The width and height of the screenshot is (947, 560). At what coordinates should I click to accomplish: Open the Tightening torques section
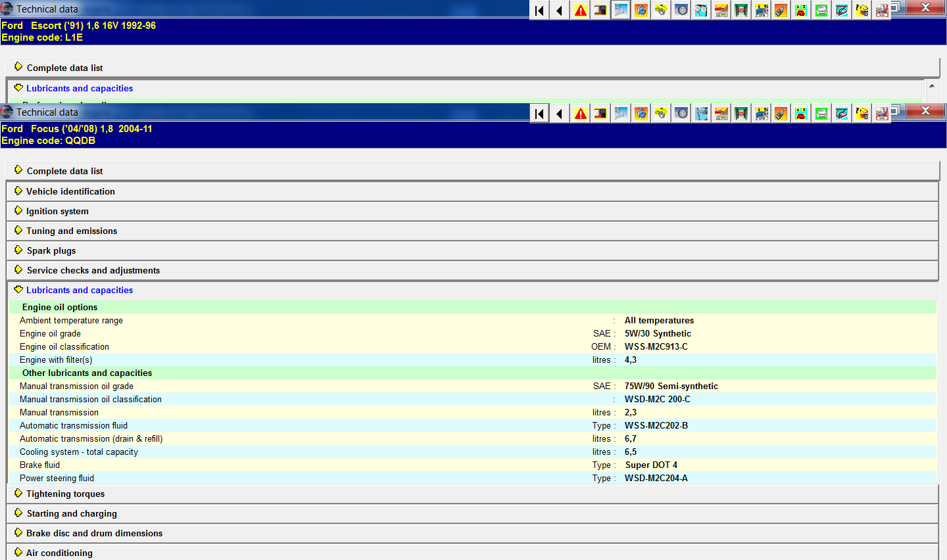[65, 494]
